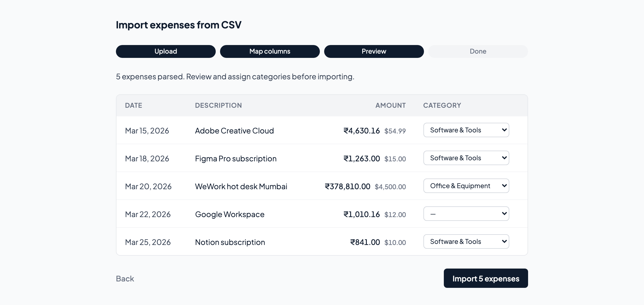Screen dimensions: 644x305
Task: Click the AMOUNT column header
Action: click(x=390, y=105)
